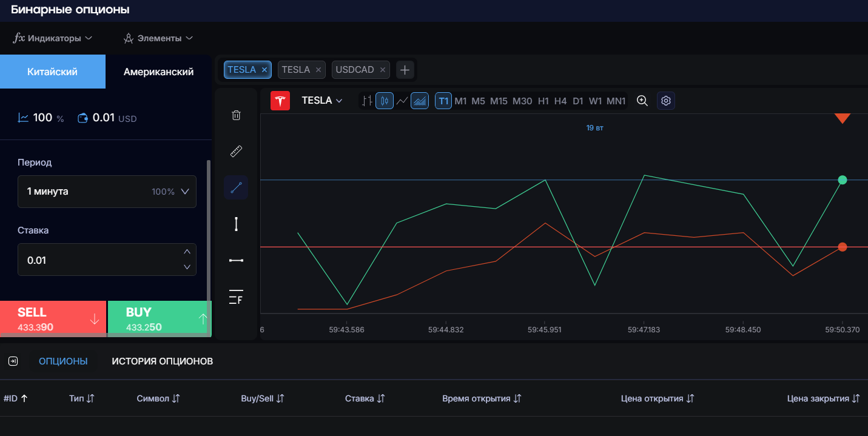This screenshot has width=868, height=436.
Task: Select the D1 timeframe
Action: click(x=578, y=101)
